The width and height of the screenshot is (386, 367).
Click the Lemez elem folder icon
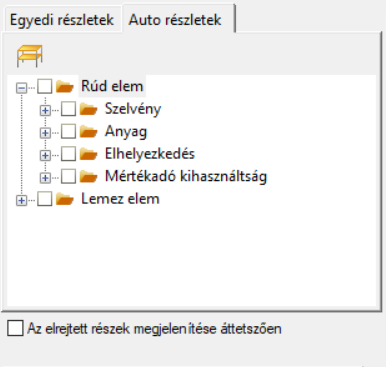coord(65,199)
